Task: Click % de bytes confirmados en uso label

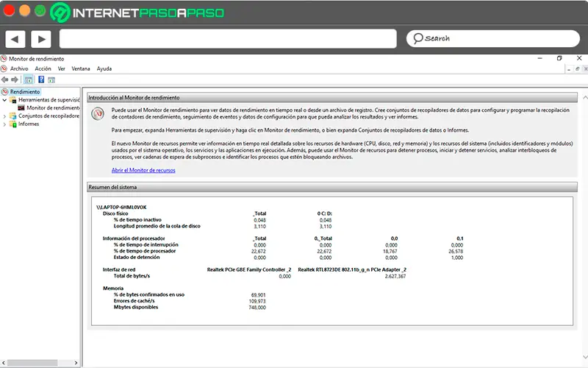Action: (149, 295)
